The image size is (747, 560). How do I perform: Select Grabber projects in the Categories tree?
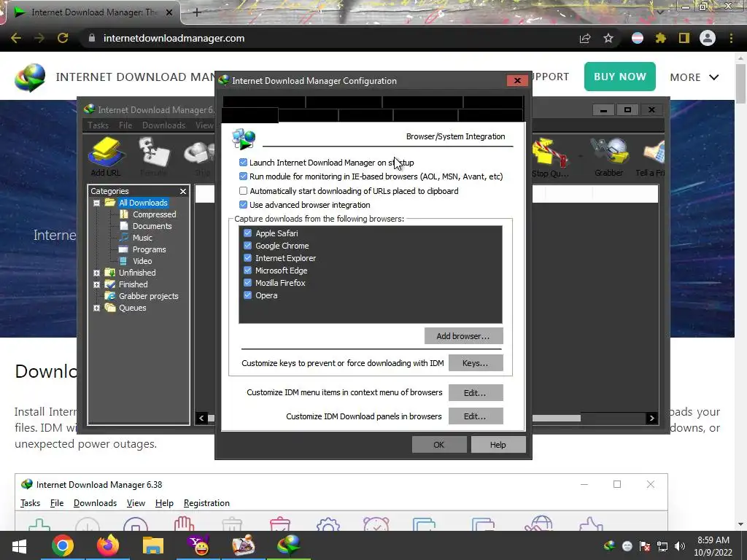[148, 296]
